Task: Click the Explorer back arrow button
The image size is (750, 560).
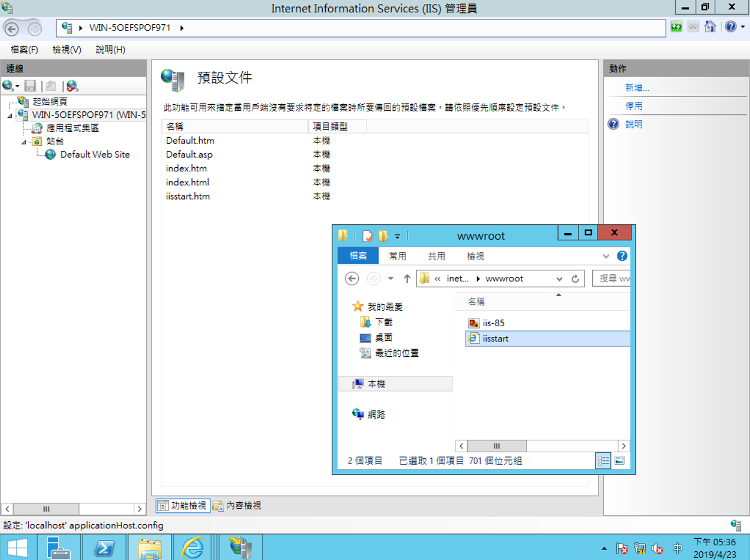Action: (x=352, y=279)
